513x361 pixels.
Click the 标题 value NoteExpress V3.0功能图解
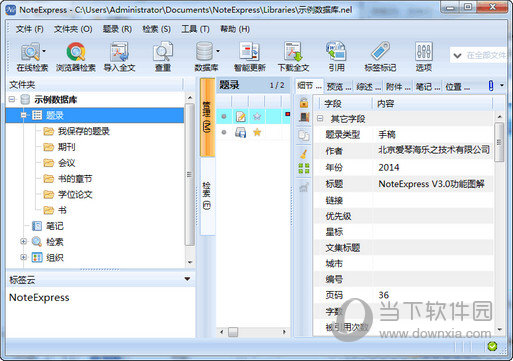pyautogui.click(x=431, y=184)
